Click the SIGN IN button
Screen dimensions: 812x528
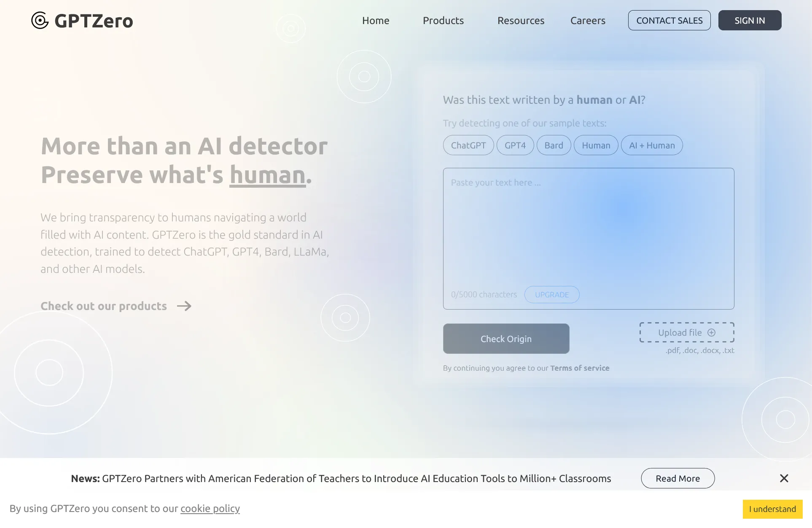point(750,20)
